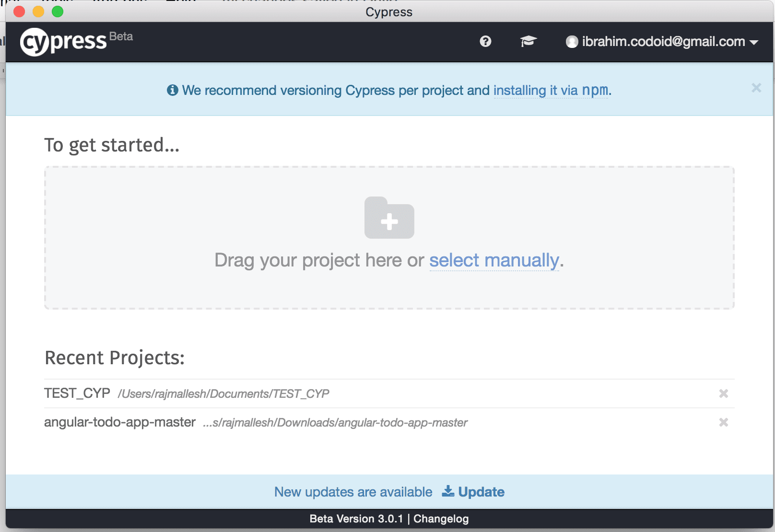The image size is (775, 532).
Task: Remove TEST_CYP from recent projects
Action: point(723,393)
